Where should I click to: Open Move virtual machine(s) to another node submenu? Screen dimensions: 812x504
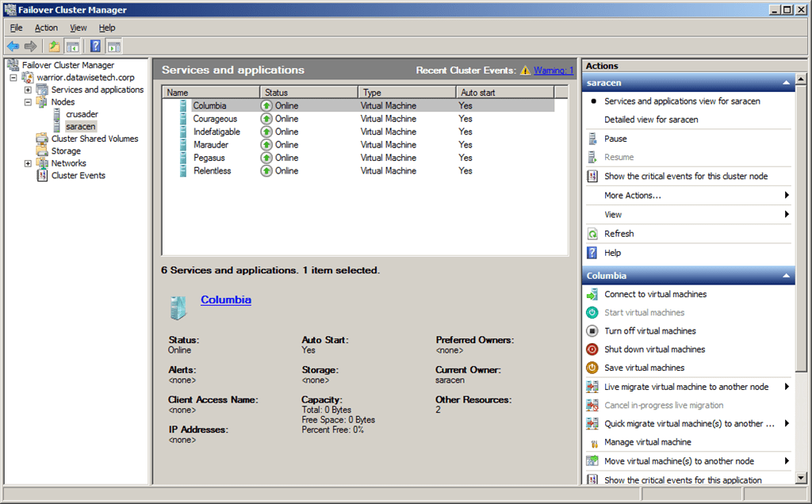[689, 461]
